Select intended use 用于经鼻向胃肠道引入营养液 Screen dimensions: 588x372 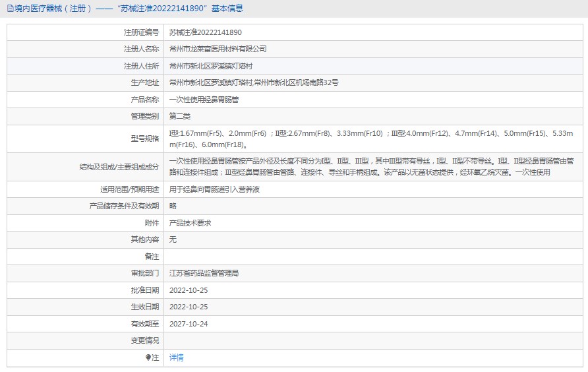coord(214,189)
